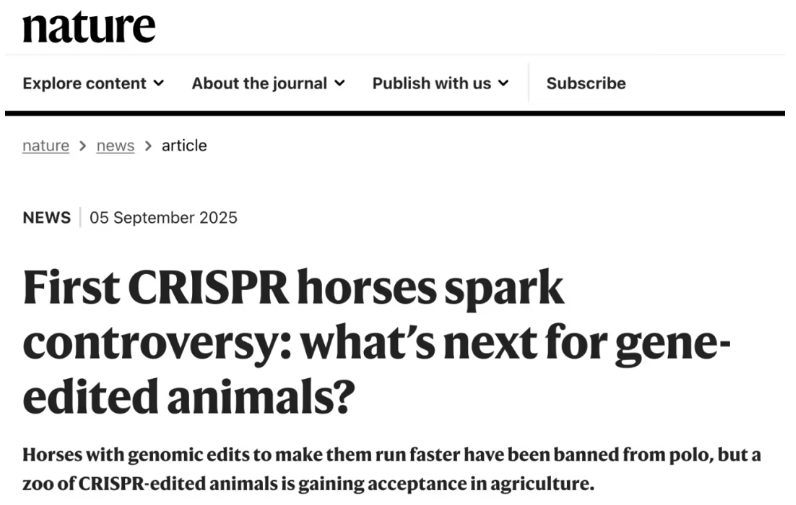Expand the Explore content chevron
The width and height of the screenshot is (796, 505).
(x=159, y=83)
